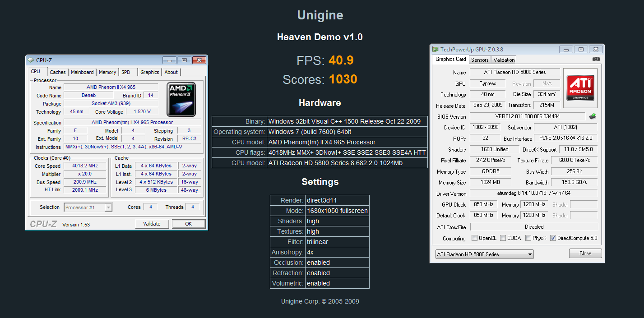This screenshot has width=644, height=318.
Task: Click the Validate button in CPU-Z
Action: pyautogui.click(x=152, y=224)
